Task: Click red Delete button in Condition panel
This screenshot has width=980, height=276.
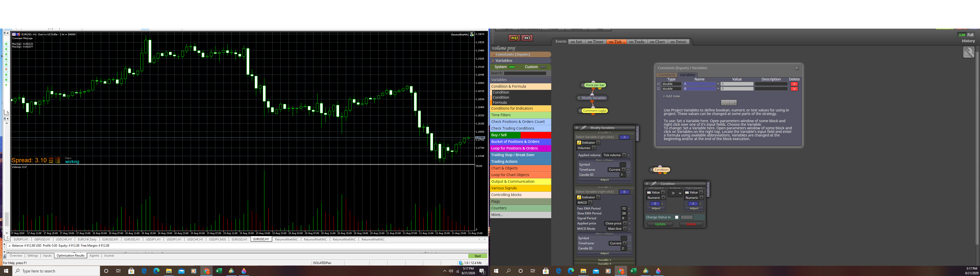Action: coord(691,224)
